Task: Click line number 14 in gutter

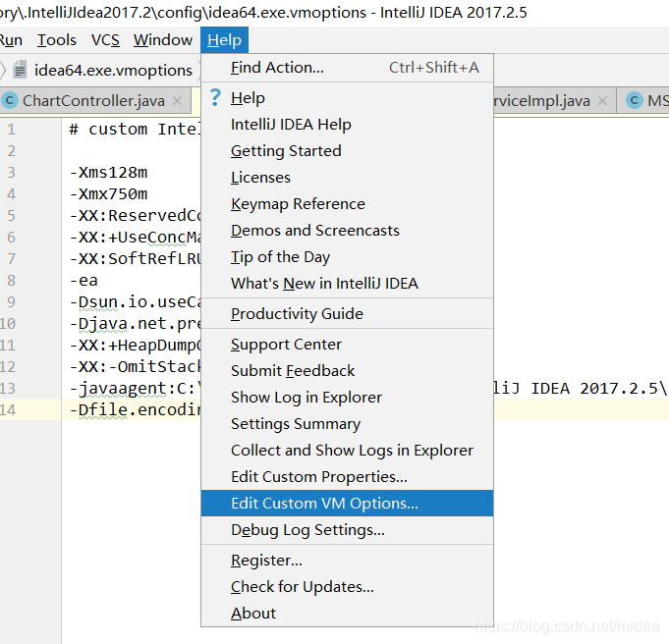Action: click(x=8, y=409)
